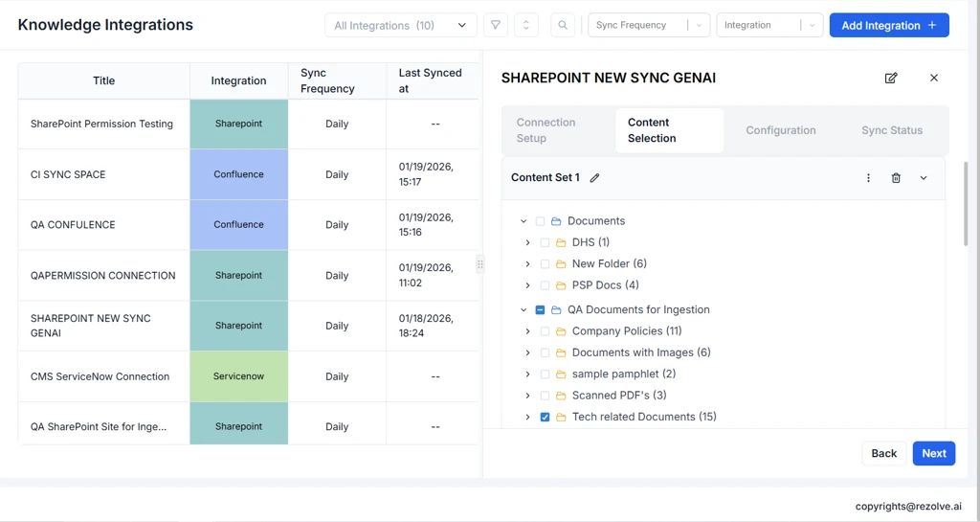Delete Content Set 1 with trash icon
The height and width of the screenshot is (522, 980).
click(896, 178)
